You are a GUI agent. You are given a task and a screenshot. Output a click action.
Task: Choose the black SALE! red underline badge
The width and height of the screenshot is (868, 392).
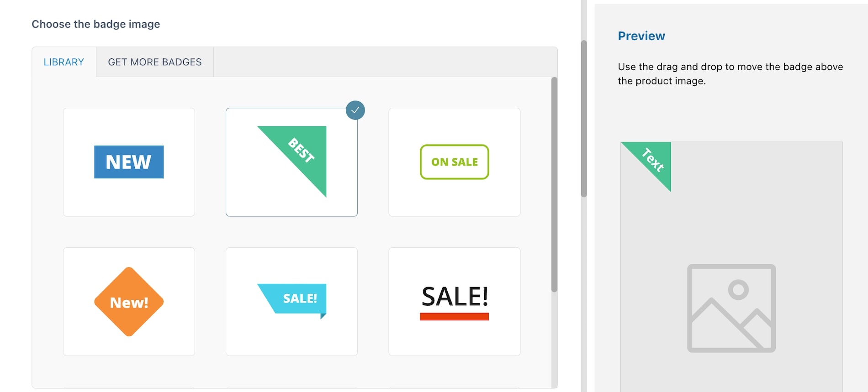(x=455, y=302)
